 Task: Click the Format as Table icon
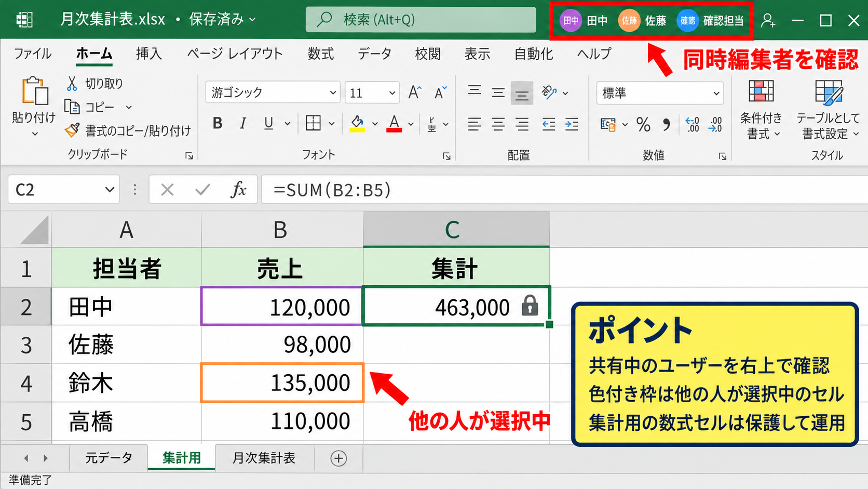point(829,92)
